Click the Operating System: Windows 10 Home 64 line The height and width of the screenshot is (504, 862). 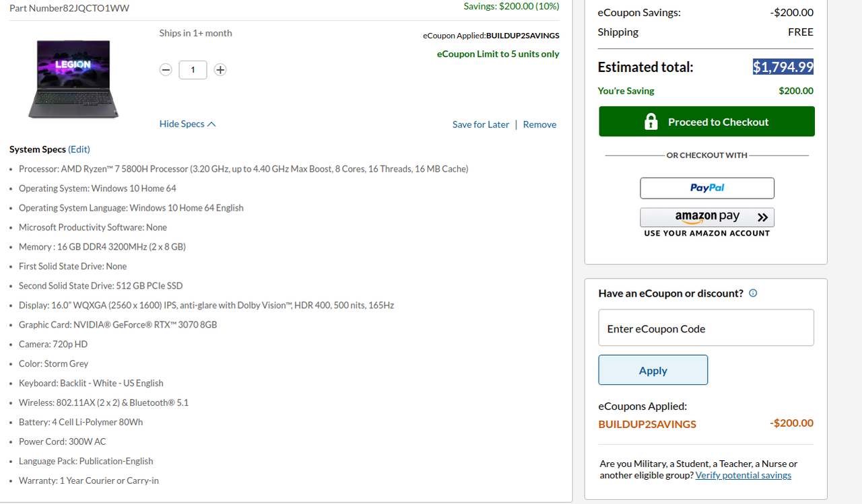[x=98, y=188]
